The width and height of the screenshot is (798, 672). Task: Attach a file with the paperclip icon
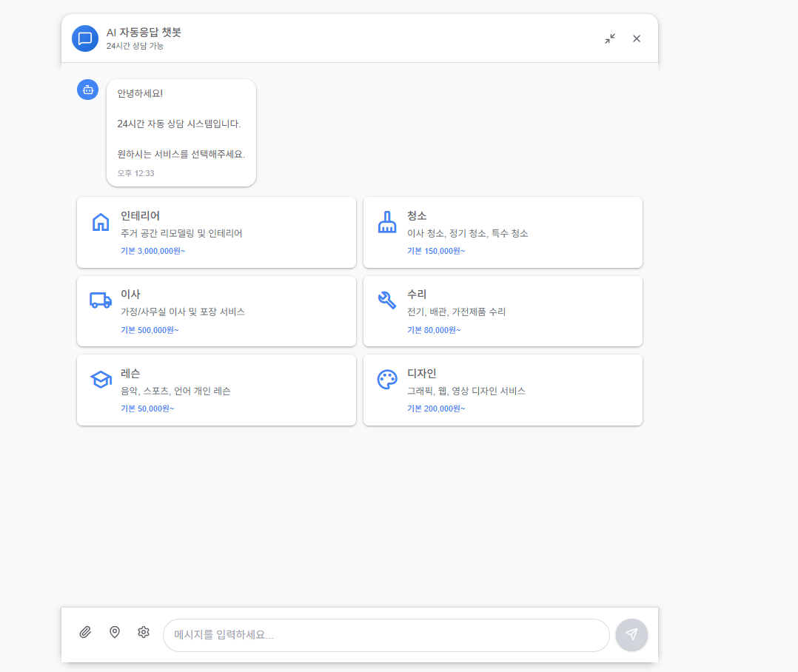(85, 632)
